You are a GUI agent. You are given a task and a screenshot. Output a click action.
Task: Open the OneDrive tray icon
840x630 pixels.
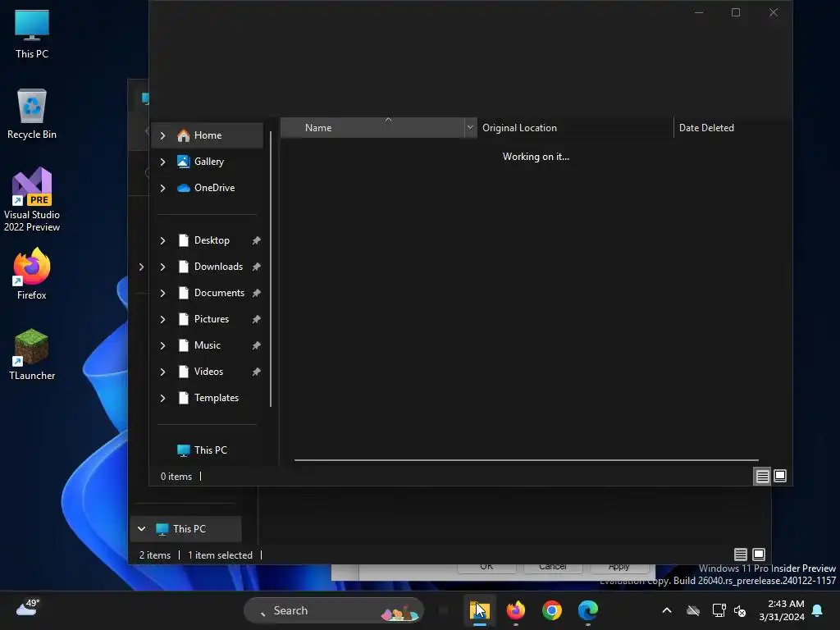(x=693, y=610)
